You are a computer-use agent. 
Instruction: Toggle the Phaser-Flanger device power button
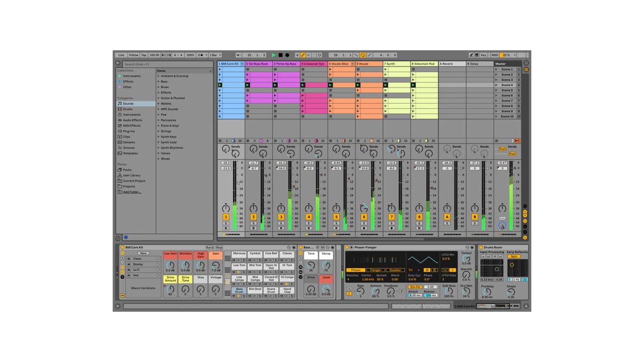click(x=347, y=247)
